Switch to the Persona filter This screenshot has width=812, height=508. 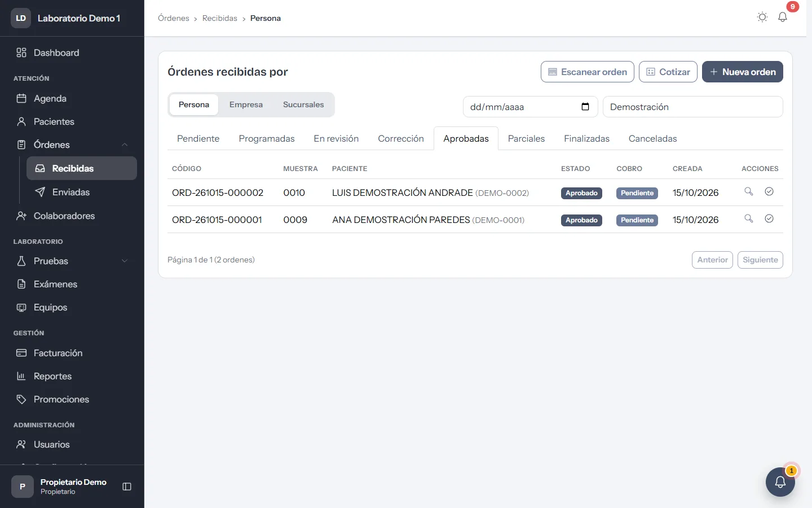[x=194, y=104]
